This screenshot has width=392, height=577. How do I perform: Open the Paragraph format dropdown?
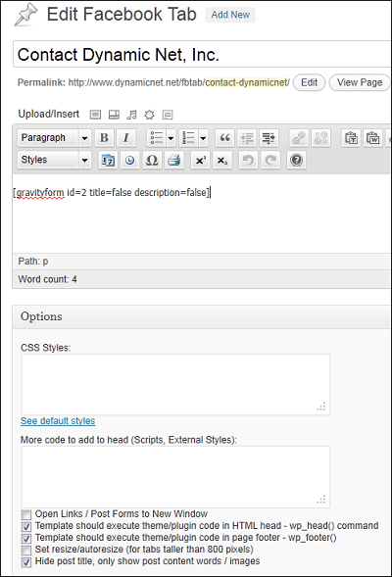[x=54, y=138]
